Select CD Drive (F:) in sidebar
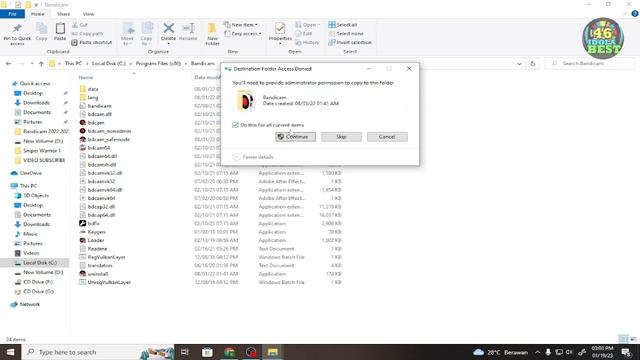Viewport: 640px width, 360px height. 38,282
